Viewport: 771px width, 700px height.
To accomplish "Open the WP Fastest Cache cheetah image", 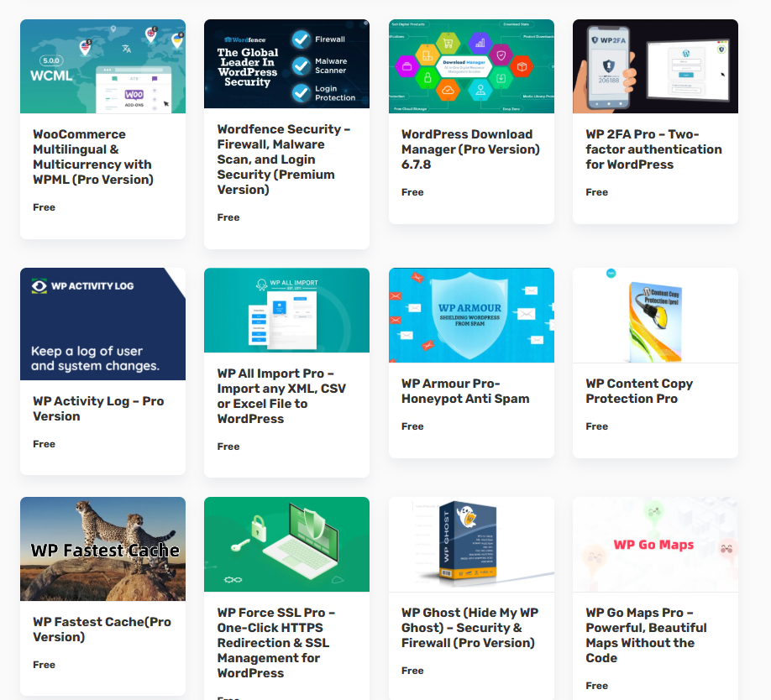I will click(x=102, y=549).
